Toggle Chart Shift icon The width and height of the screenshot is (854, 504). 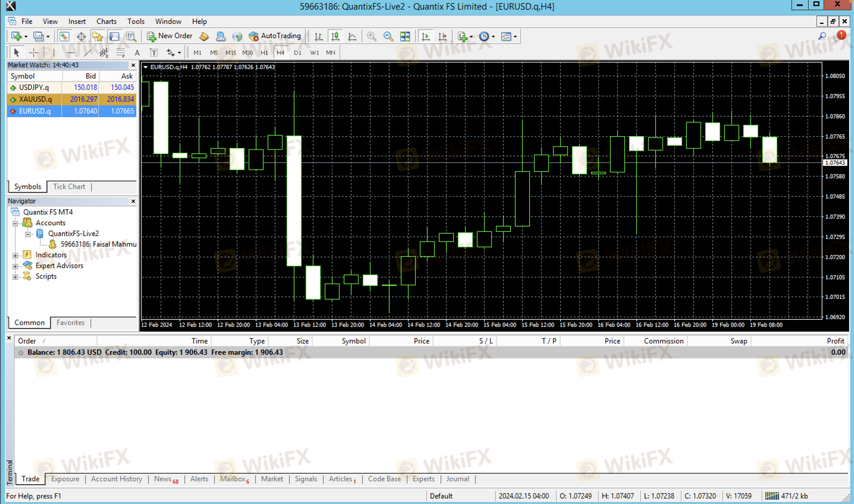coord(442,36)
